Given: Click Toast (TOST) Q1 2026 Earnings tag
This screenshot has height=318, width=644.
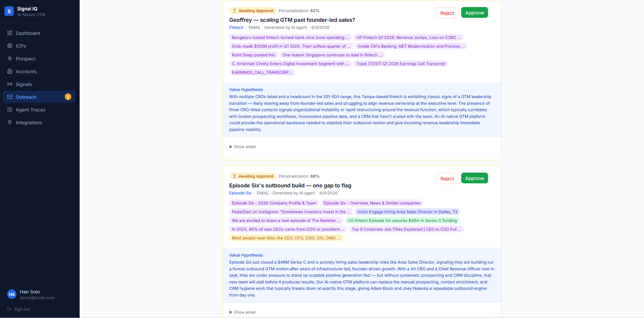Looking at the screenshot, I should click(401, 63).
